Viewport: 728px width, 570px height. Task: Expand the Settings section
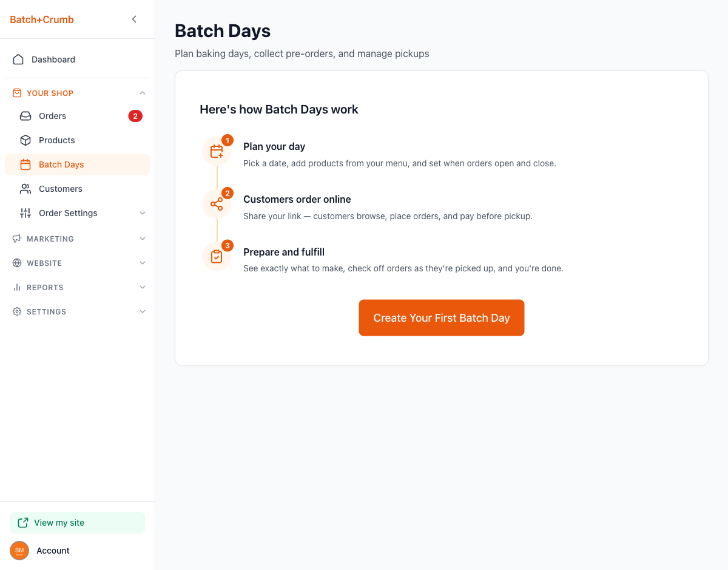click(x=143, y=311)
